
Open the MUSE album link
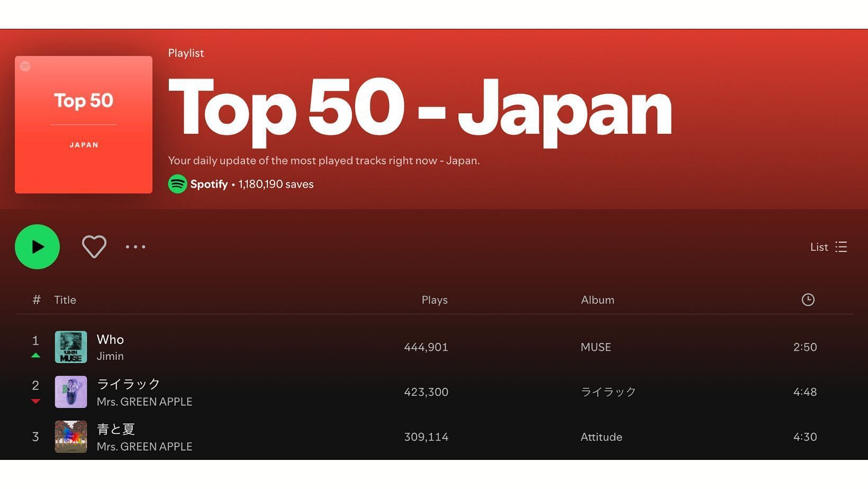595,347
